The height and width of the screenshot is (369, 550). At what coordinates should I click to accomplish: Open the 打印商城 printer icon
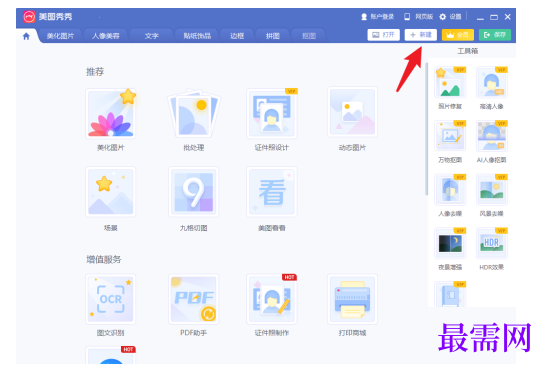coord(352,299)
